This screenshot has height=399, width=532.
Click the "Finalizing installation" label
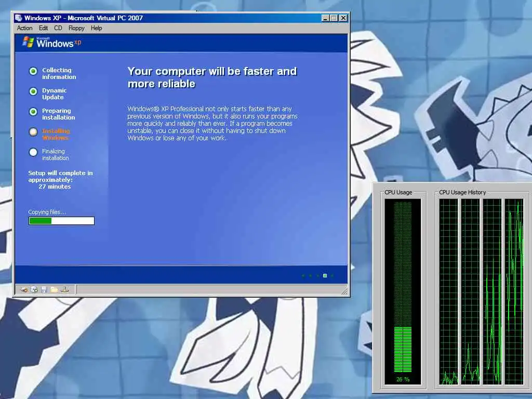(x=55, y=154)
